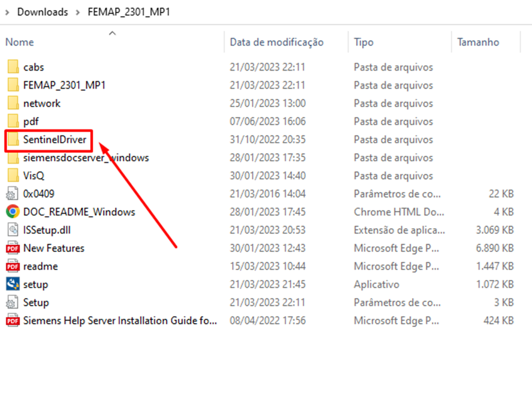Click date 25/01/2023 13:00 cell

(x=268, y=103)
